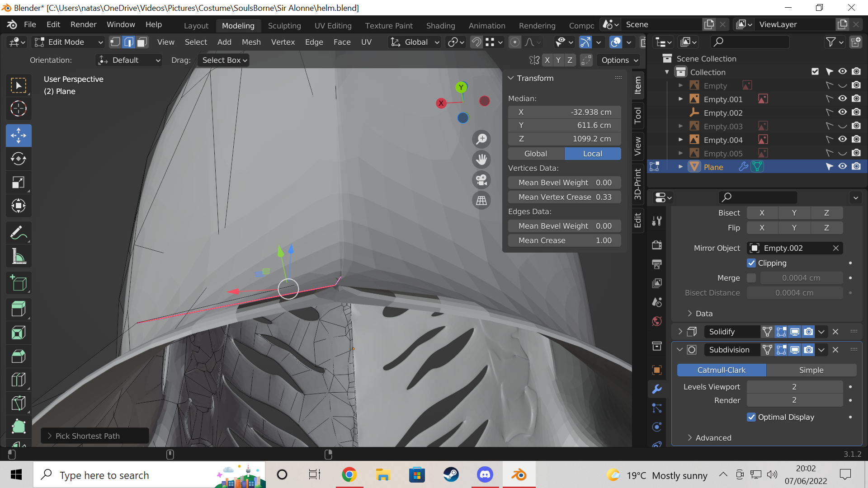Disable the mirror Clipping checkbox
Screen dimensions: 868x488
coord(751,263)
